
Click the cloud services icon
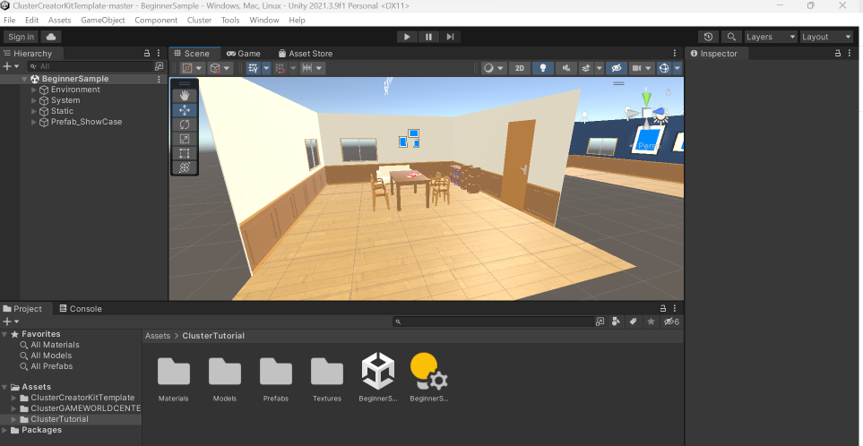pos(51,37)
